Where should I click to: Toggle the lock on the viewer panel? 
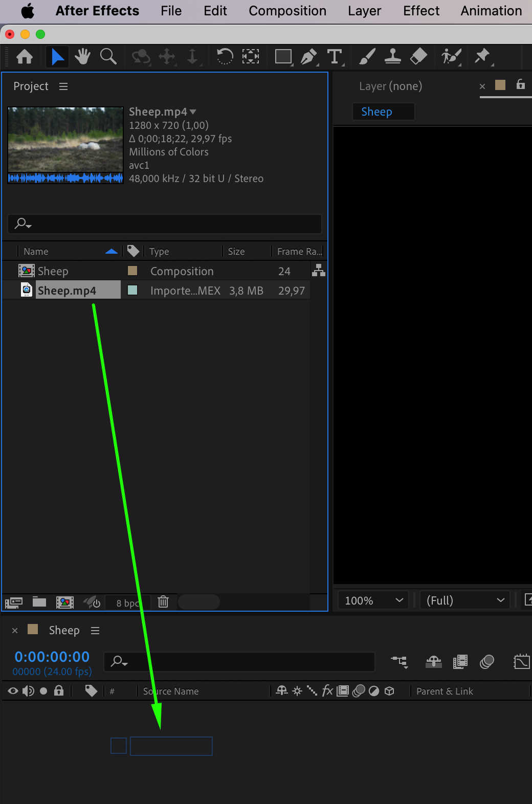[521, 84]
